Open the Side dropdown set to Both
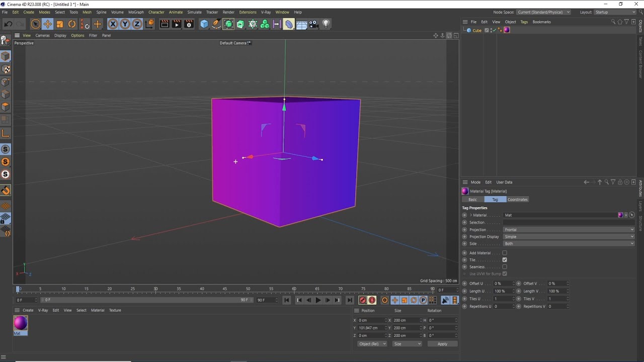Image resolution: width=644 pixels, height=362 pixels. coord(569,244)
